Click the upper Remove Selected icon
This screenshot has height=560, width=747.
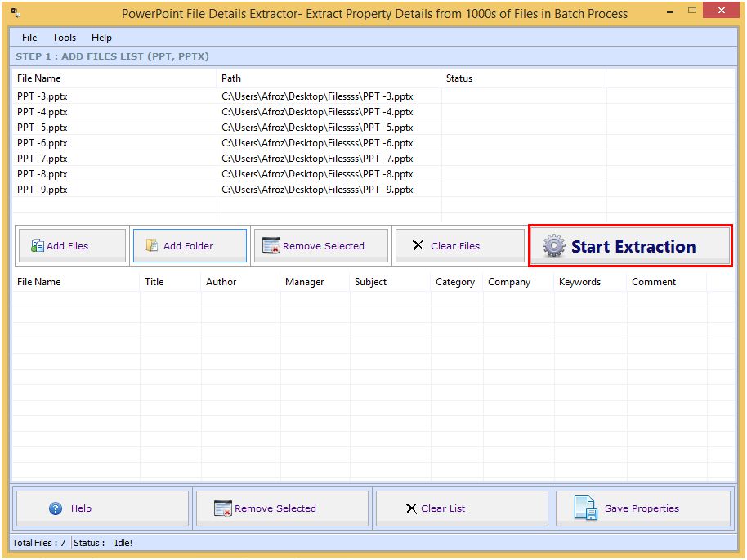(x=271, y=245)
